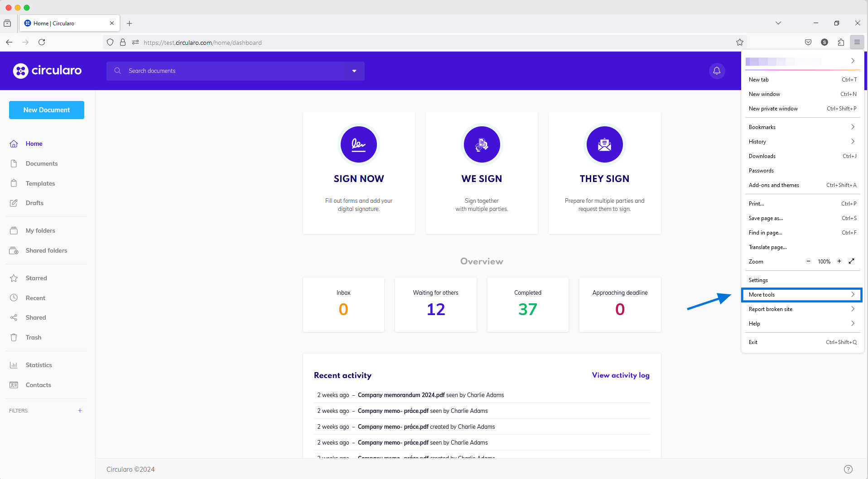Select the Templates icon
Screen dimensions: 868x479
(x=14, y=183)
